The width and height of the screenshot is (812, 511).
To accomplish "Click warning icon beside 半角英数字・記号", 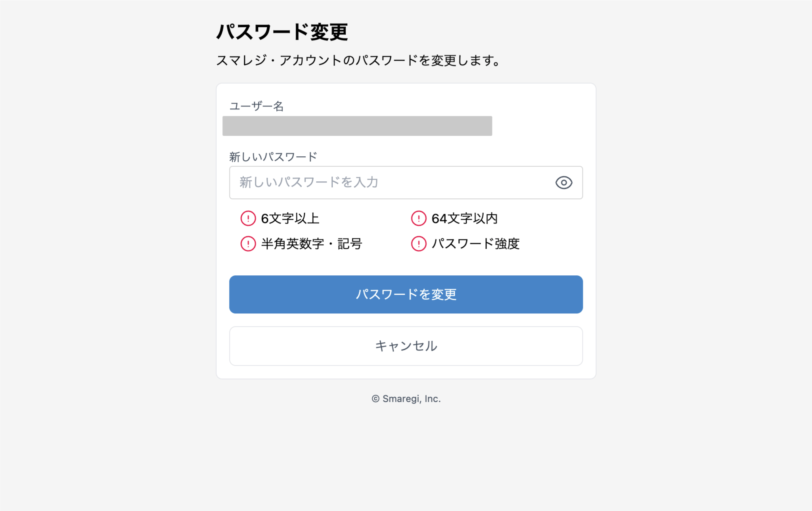I will pos(248,244).
